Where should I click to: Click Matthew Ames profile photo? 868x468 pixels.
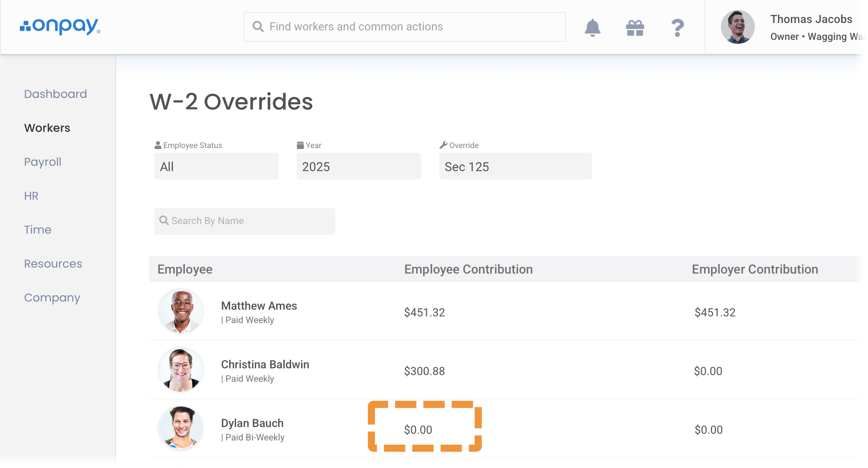point(181,311)
